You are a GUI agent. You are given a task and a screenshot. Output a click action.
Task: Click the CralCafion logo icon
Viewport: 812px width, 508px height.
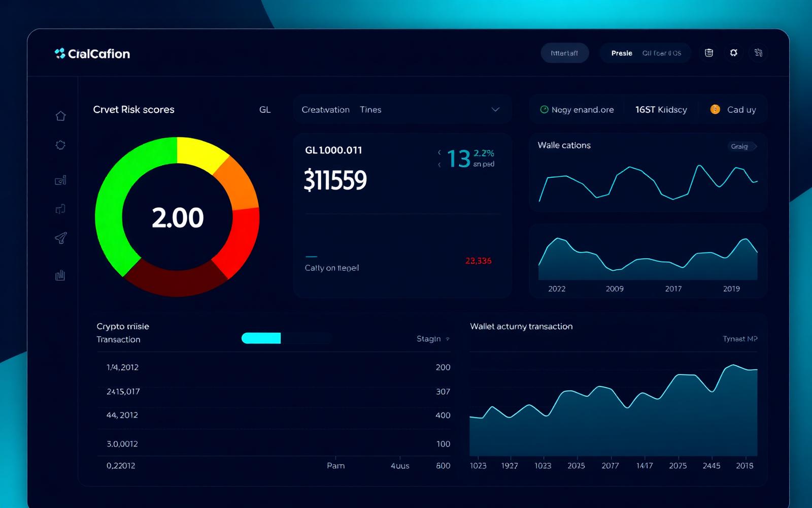point(60,53)
